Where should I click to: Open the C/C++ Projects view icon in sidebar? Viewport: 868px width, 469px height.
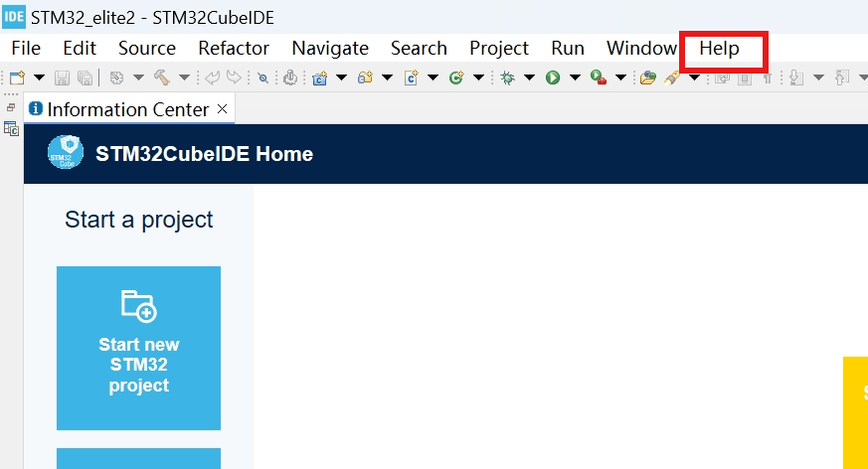point(11,128)
